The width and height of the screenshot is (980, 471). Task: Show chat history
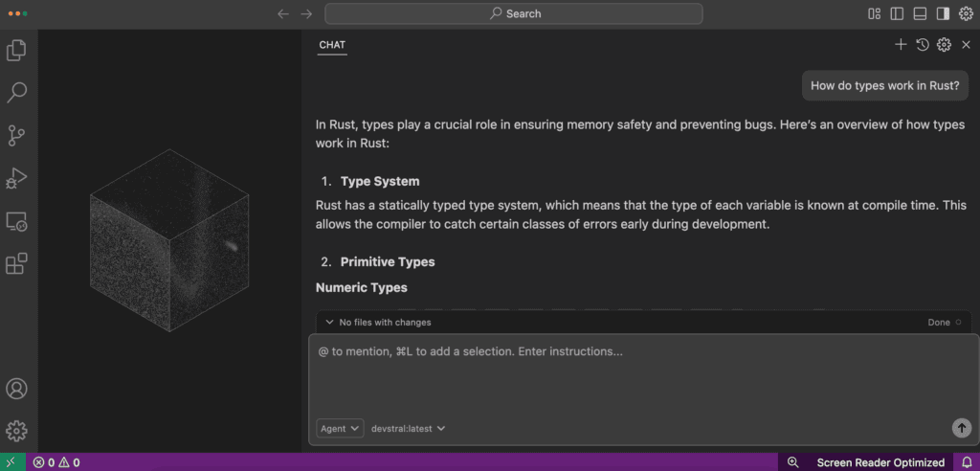[923, 44]
